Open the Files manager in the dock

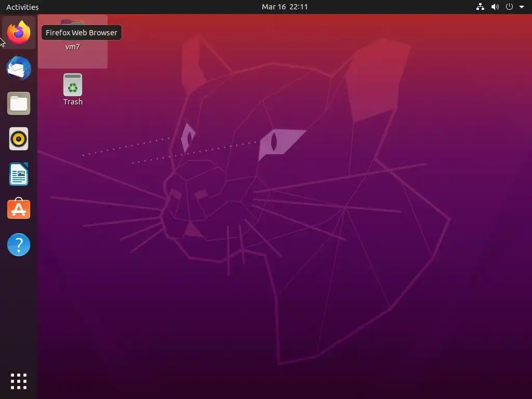(19, 103)
